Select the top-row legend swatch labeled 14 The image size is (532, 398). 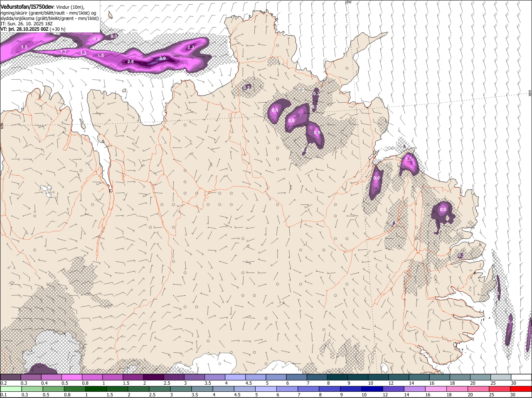(419, 377)
